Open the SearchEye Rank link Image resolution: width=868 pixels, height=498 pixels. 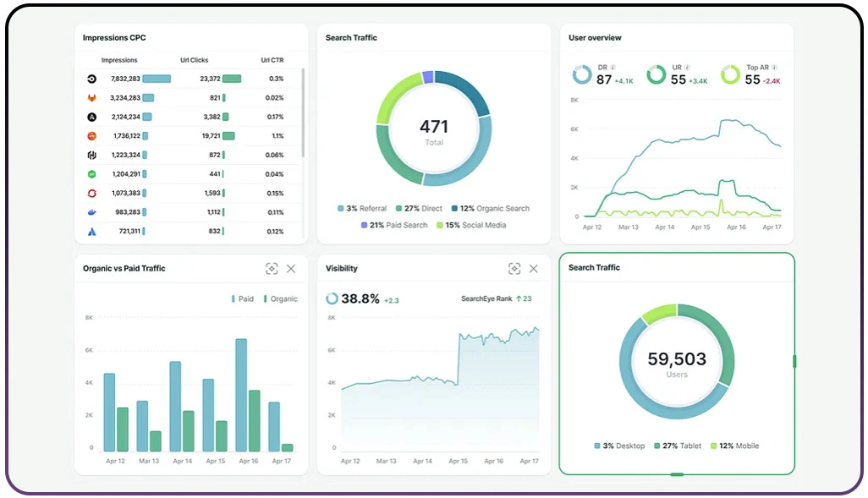[488, 298]
